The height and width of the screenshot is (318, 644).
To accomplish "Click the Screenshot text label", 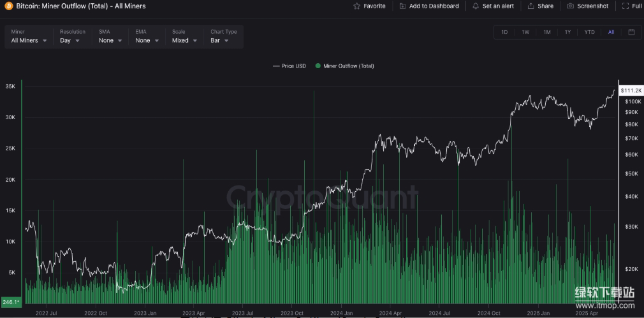I will tap(592, 6).
